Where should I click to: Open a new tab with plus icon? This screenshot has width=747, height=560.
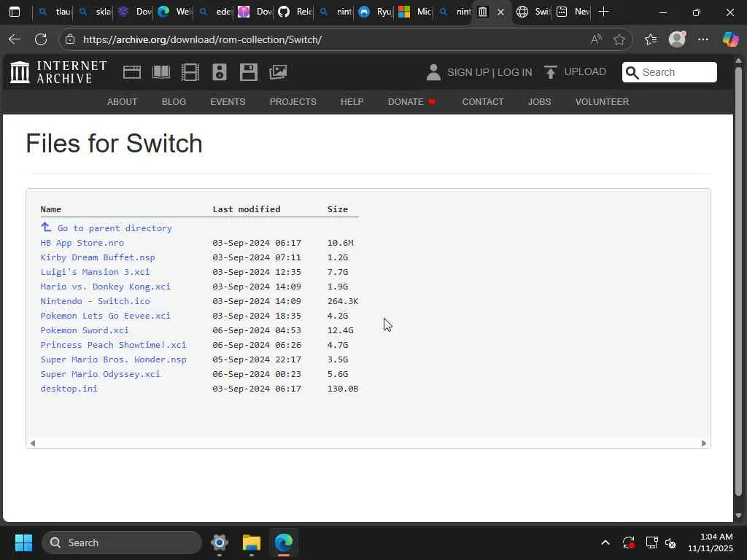pyautogui.click(x=603, y=12)
